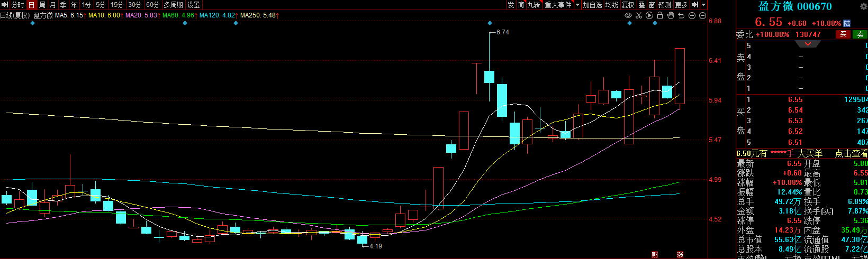
Task: Click 点击查看 link for large orders
Action: click(x=851, y=153)
